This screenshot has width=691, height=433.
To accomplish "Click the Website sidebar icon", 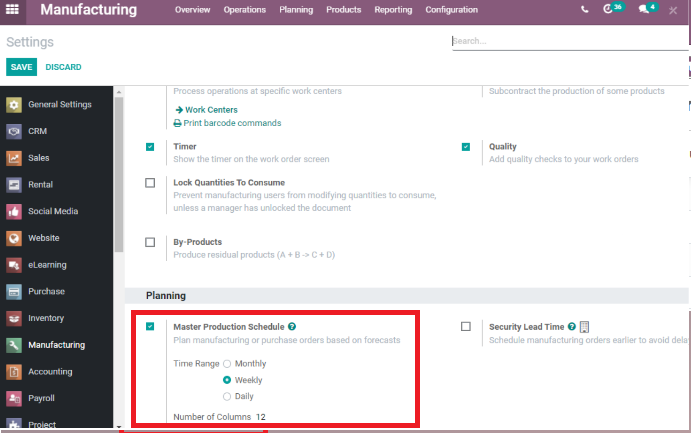I will pyautogui.click(x=14, y=238).
